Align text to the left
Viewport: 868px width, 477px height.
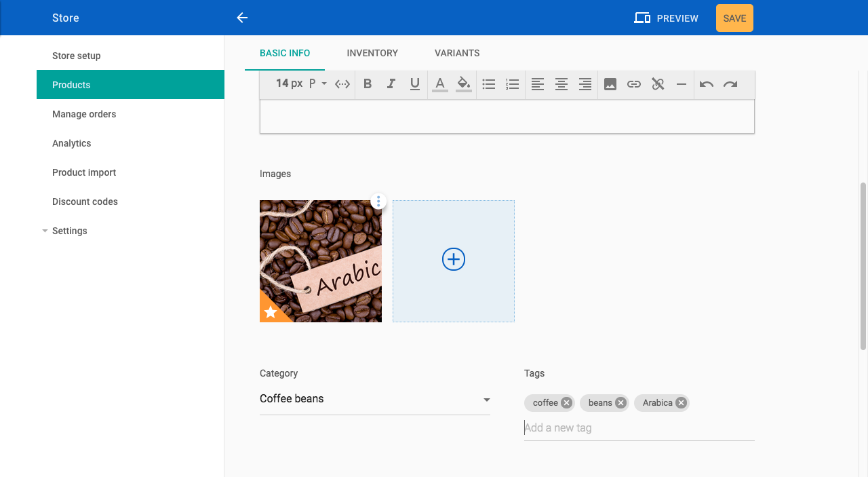[538, 84]
